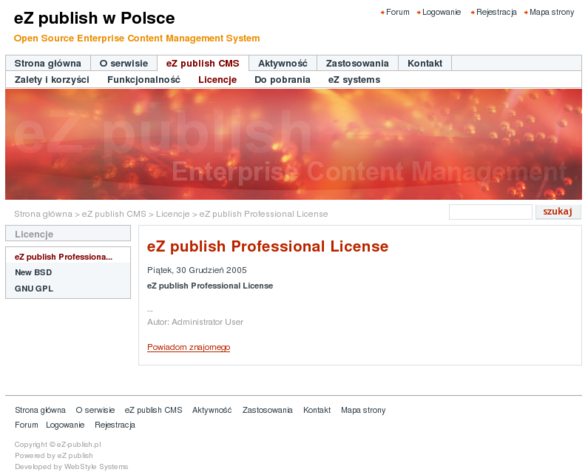This screenshot has height=475, width=588.
Task: Open GNU GPL license in sidebar
Action: tap(34, 289)
